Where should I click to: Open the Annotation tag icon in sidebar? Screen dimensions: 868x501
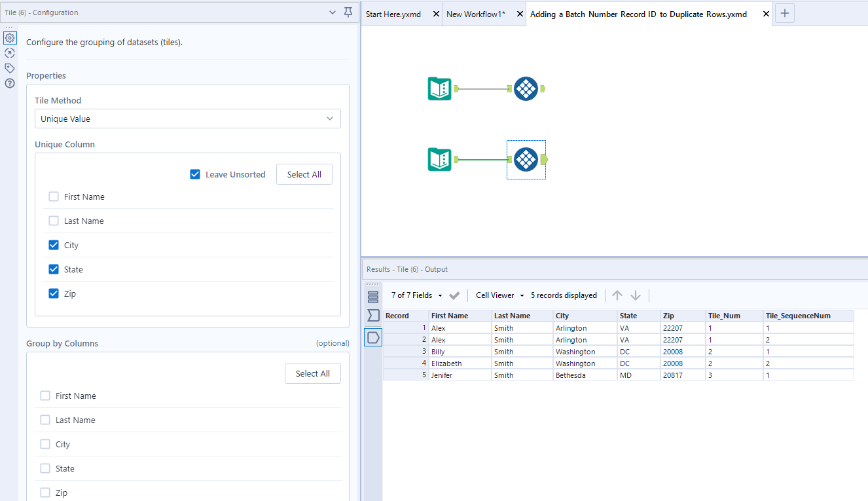(10, 68)
